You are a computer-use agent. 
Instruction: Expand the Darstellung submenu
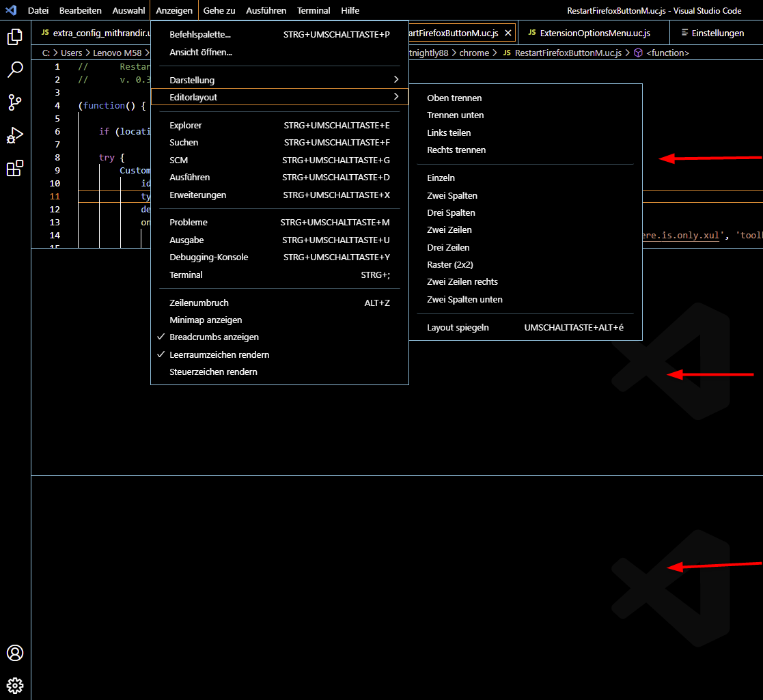pos(280,80)
